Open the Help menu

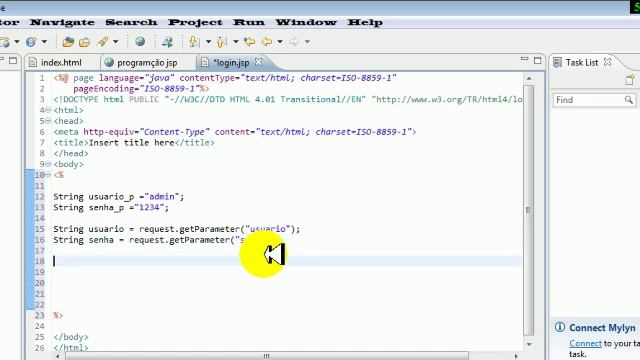pyautogui.click(x=365, y=22)
